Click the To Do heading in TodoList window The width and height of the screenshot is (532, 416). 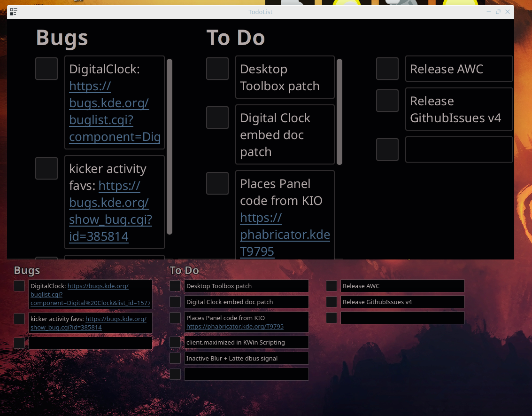pos(235,37)
